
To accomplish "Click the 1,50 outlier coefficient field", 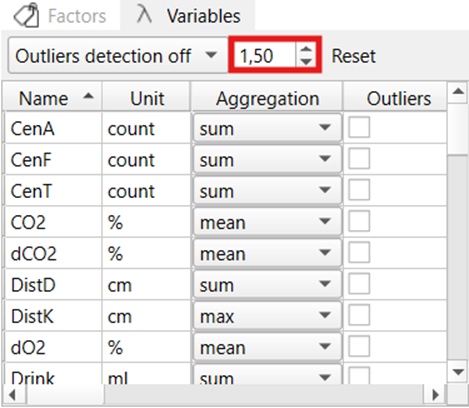I will 264,55.
